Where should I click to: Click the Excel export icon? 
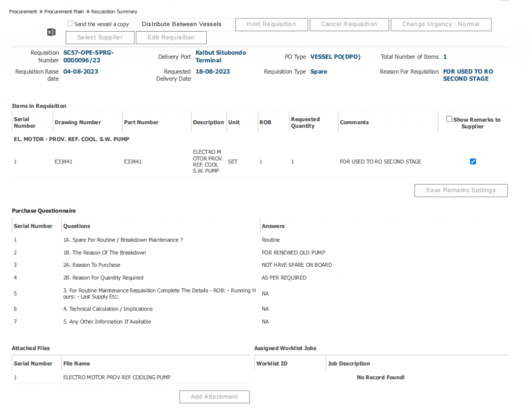[51, 32]
